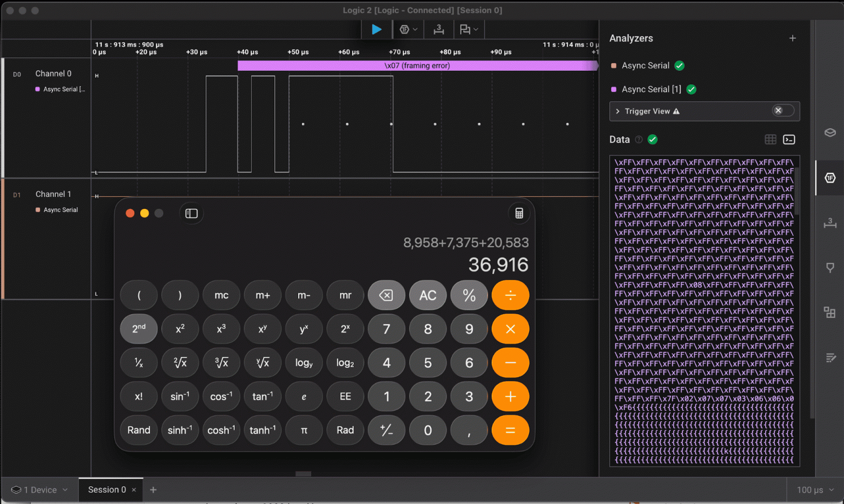Open the 1 Device dropdown
The width and height of the screenshot is (844, 504).
[39, 490]
